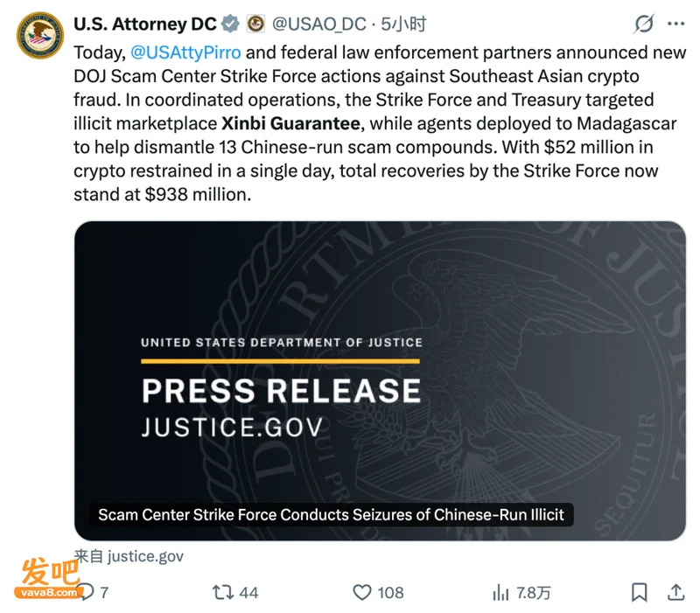Click the blue verified checkmark badge
This screenshot has width=700, height=613.
click(x=230, y=24)
